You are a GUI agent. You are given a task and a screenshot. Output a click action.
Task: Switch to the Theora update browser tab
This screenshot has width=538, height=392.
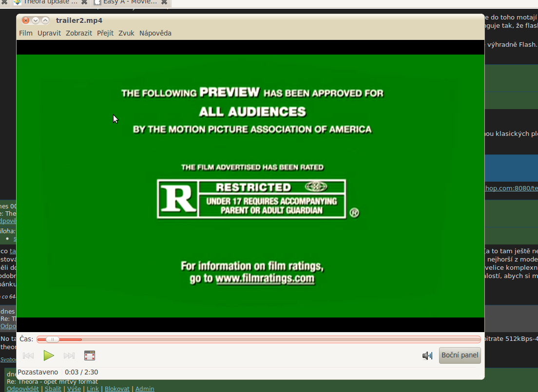click(50, 2)
